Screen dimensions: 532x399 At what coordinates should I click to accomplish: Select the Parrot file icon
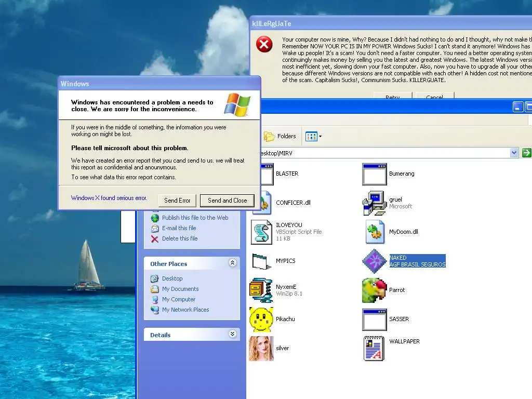[375, 290]
